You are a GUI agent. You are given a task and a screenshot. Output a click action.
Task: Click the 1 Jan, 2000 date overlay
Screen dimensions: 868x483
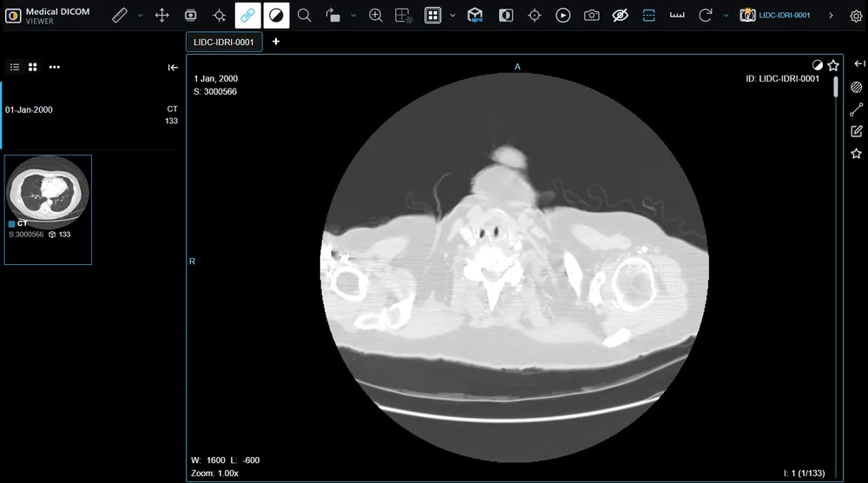pos(216,79)
